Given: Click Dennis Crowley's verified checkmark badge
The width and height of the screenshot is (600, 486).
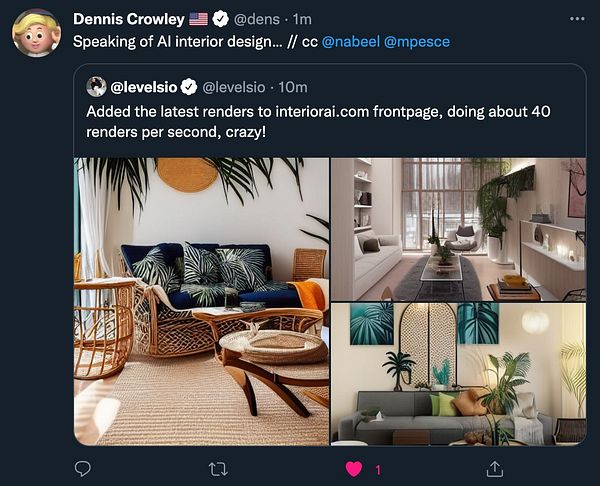Looking at the screenshot, I should (220, 19).
